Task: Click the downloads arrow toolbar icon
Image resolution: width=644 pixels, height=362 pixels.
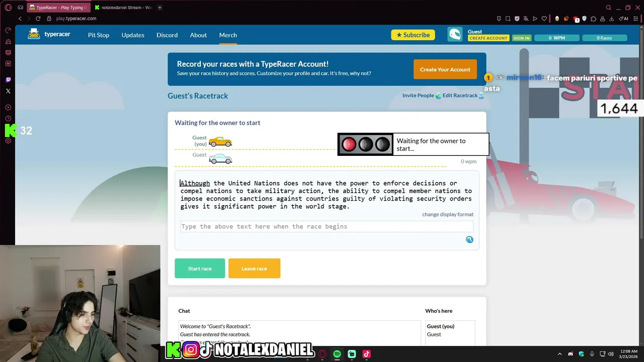Action: 611,19
